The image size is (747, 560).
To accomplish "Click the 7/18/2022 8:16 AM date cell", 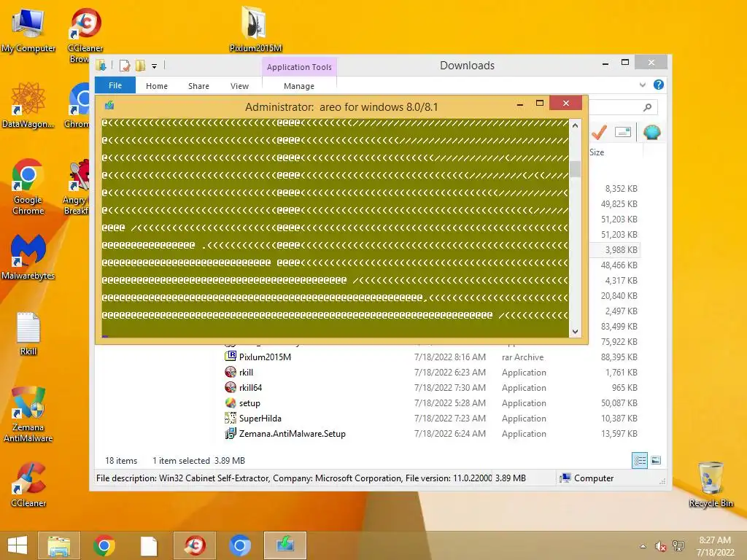I will (449, 357).
